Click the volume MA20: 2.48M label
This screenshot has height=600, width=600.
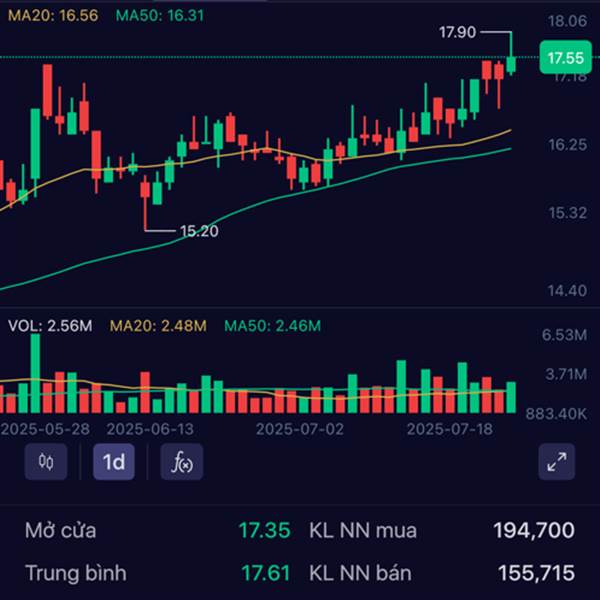[x=158, y=326]
